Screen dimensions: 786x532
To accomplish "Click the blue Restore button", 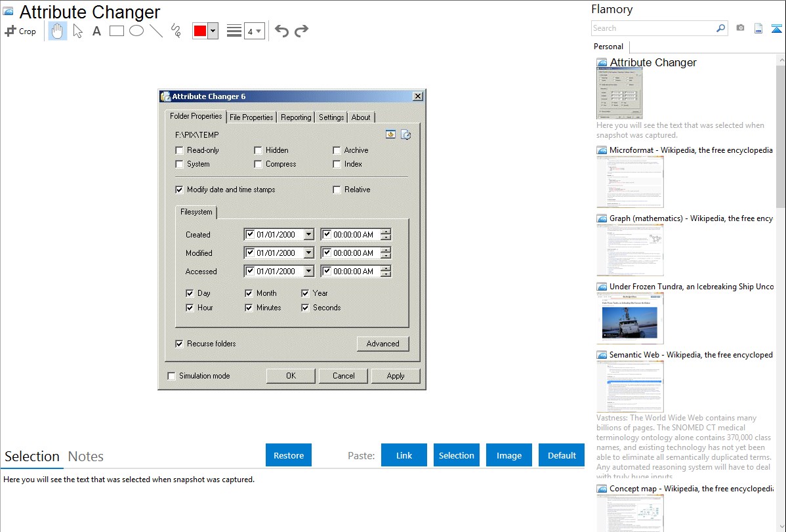I will [289, 455].
